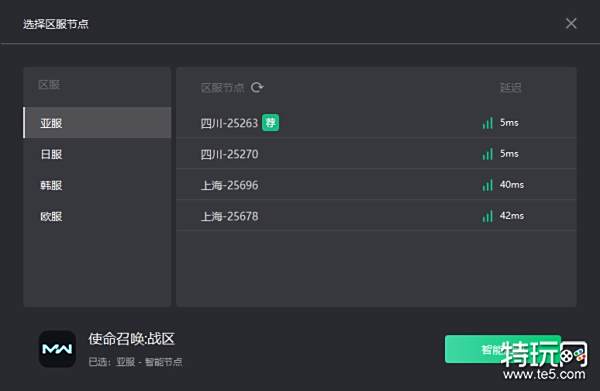Choose node 上海-25678
600x391 pixels.
(376, 216)
